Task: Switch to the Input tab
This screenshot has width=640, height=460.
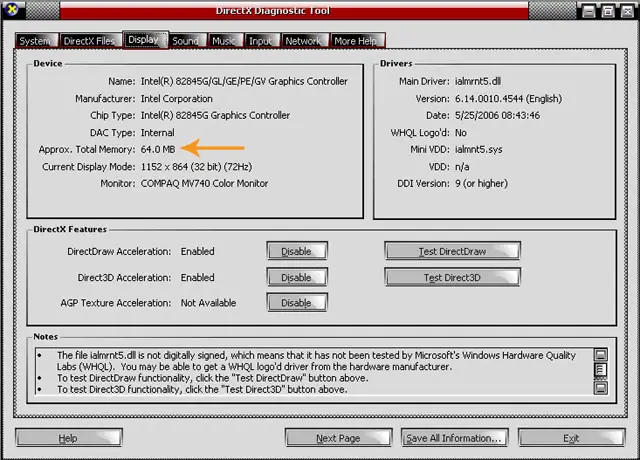Action: [260, 41]
